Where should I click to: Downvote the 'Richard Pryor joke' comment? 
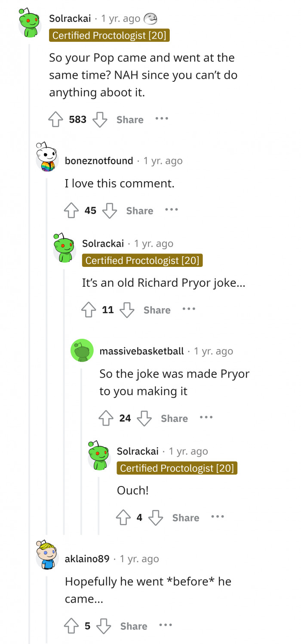127,310
